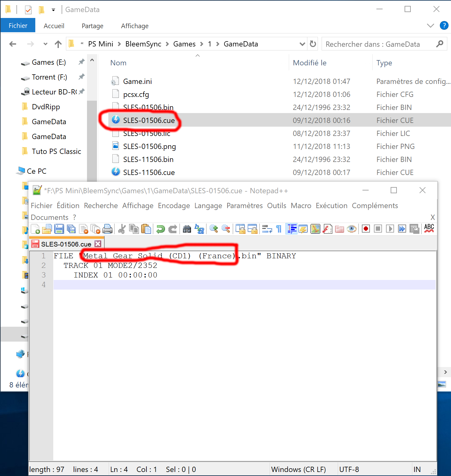Screen dimensions: 451x476
Task: Click the Zoom Out magnifier icon
Action: pos(226,229)
